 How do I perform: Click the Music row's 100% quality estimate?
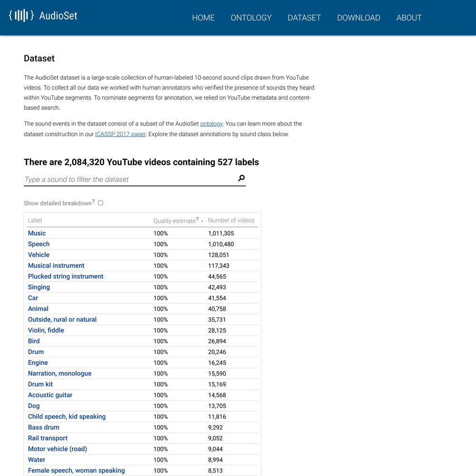click(x=160, y=233)
